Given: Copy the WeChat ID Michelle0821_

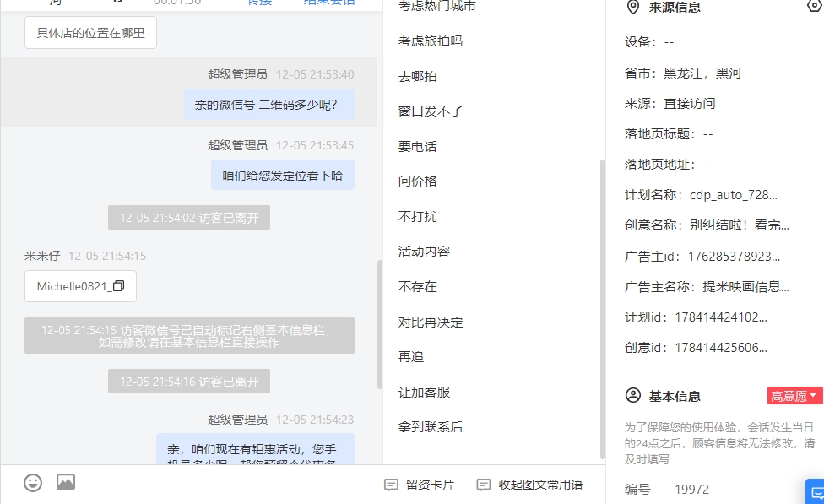Looking at the screenshot, I should coord(119,286).
